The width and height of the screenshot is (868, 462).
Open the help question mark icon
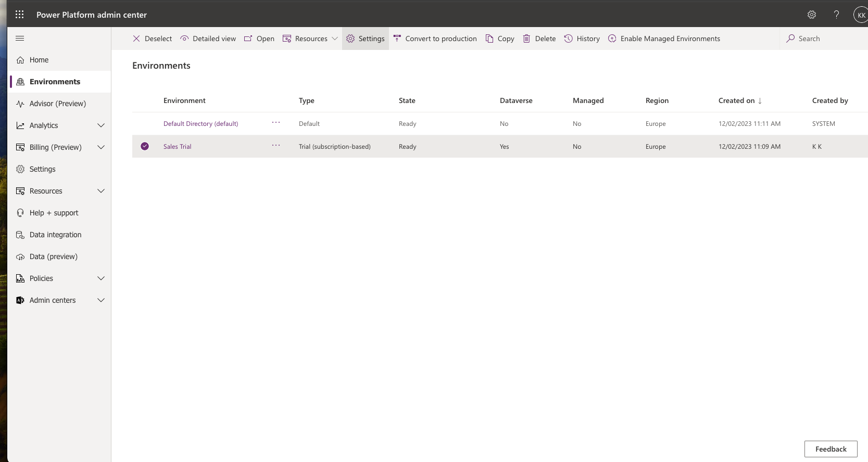point(836,15)
